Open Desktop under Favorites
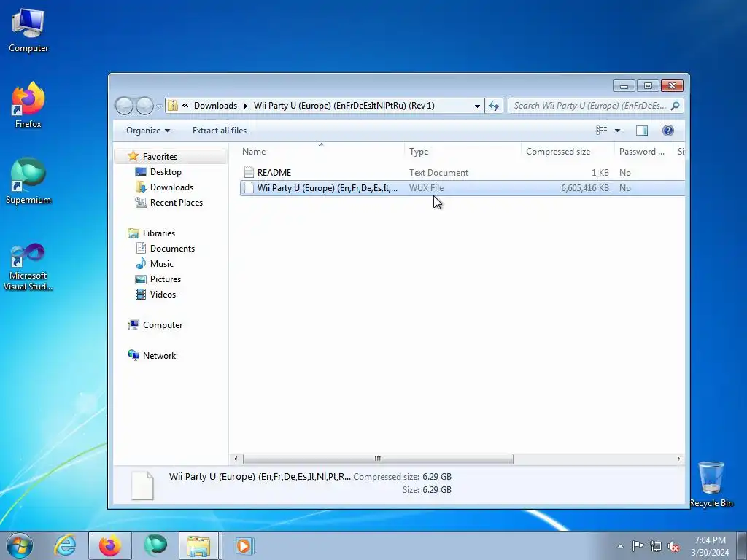Viewport: 747px width, 560px height. click(x=166, y=172)
